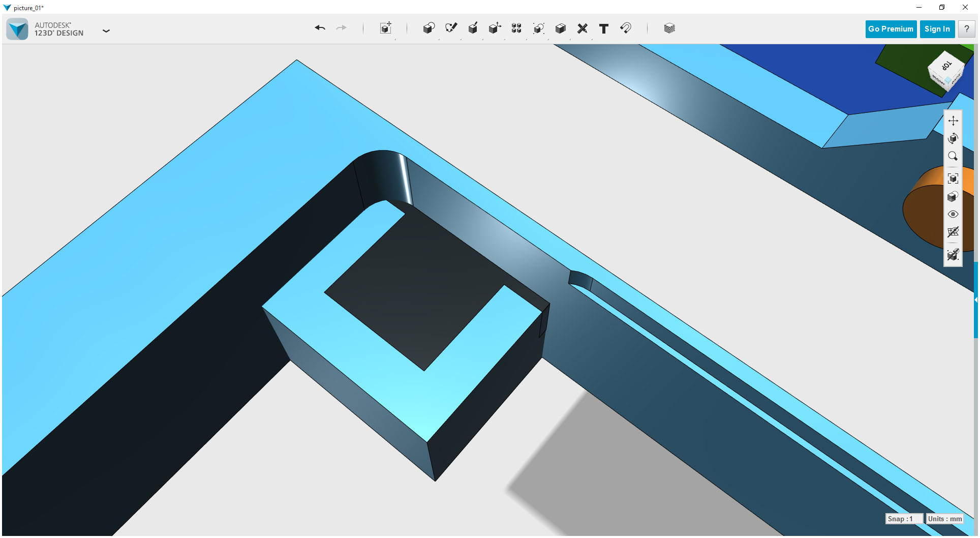Open the Measure tool

pyautogui.click(x=582, y=28)
